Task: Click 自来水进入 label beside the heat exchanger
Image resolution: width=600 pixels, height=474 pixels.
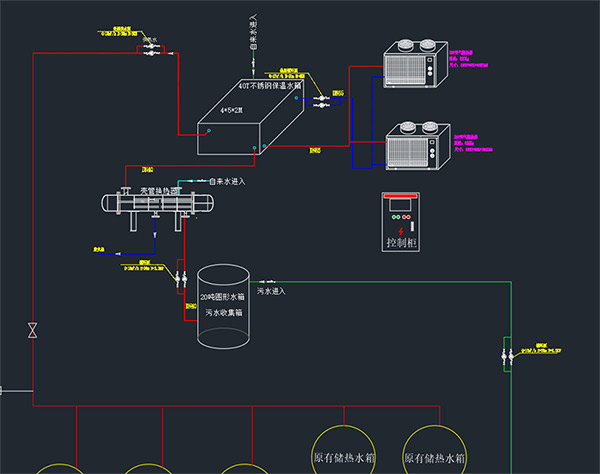Action: tap(228, 182)
